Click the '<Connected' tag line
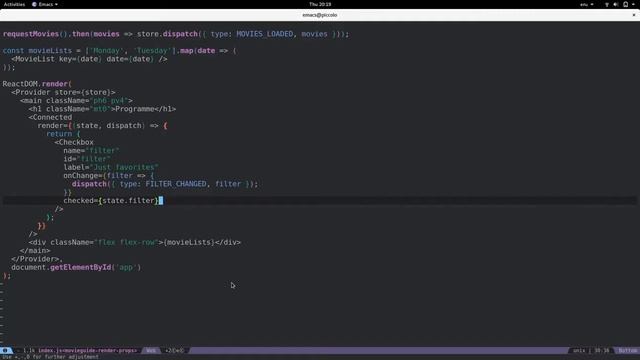 click(50, 118)
